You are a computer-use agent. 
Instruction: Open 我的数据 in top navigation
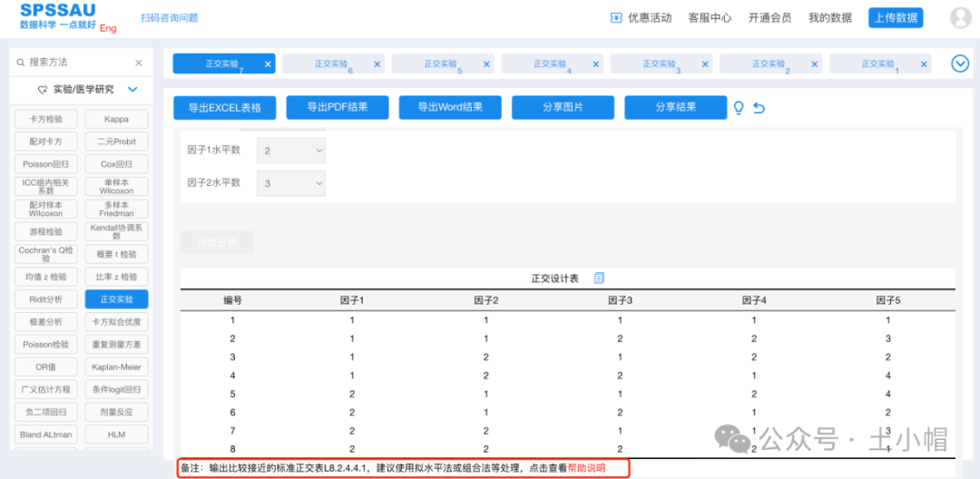point(829,18)
